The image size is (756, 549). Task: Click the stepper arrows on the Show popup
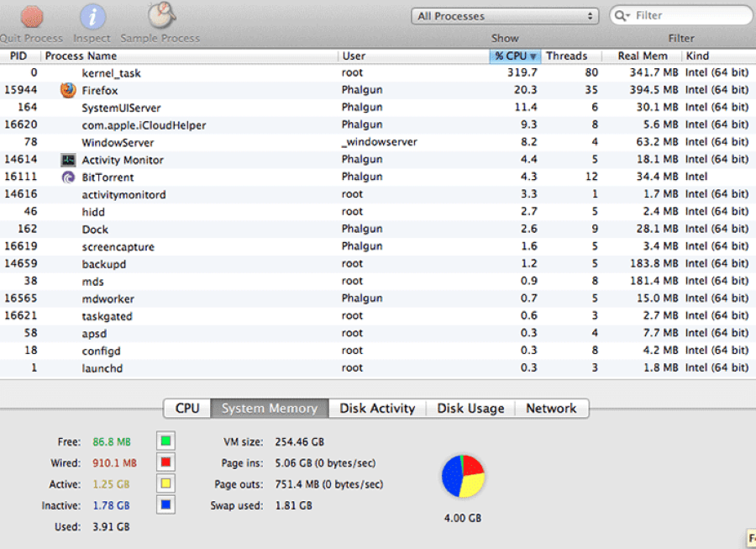click(x=592, y=15)
